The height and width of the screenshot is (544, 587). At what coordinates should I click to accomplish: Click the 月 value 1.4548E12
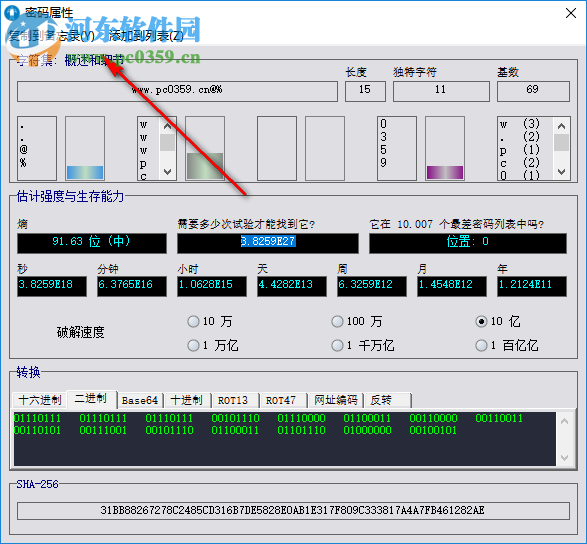tap(452, 286)
